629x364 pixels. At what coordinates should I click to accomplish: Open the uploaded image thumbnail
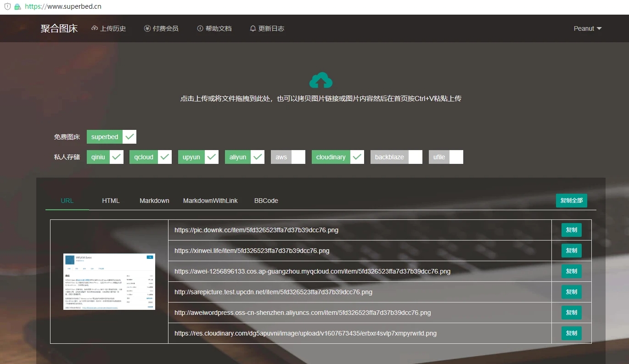click(x=109, y=281)
